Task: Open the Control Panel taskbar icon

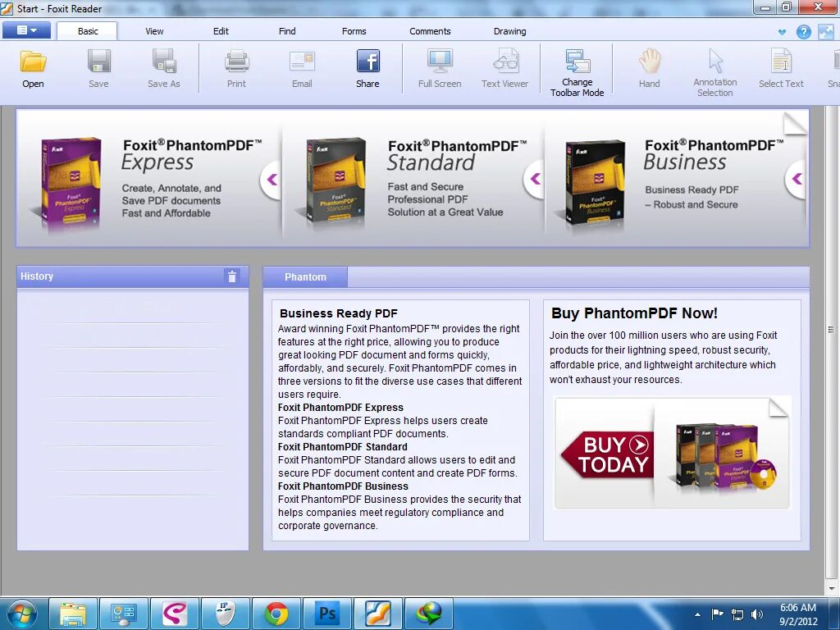Action: tap(123, 614)
